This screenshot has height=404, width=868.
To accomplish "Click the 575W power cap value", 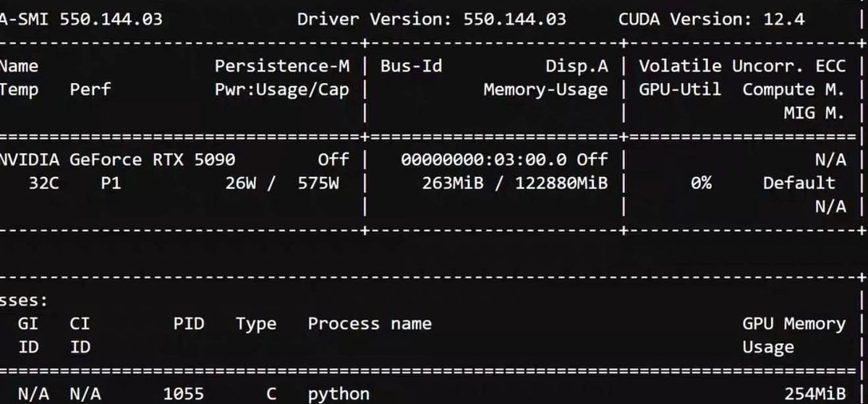I will coord(318,183).
